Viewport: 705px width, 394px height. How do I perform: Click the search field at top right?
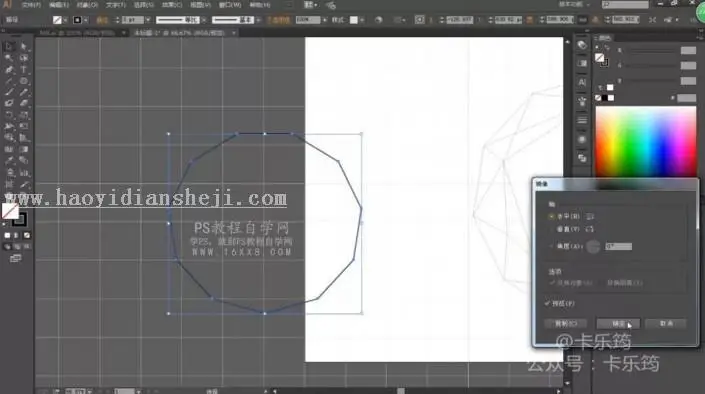625,4
